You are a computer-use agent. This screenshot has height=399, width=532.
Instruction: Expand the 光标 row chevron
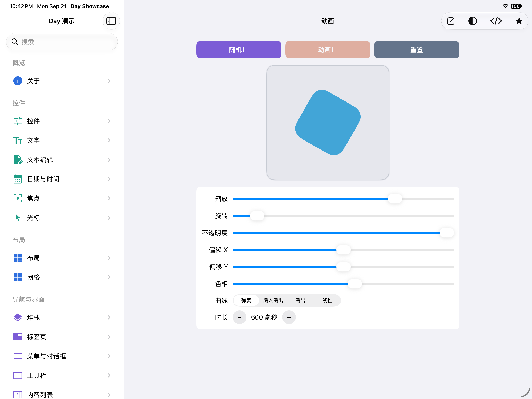(109, 218)
